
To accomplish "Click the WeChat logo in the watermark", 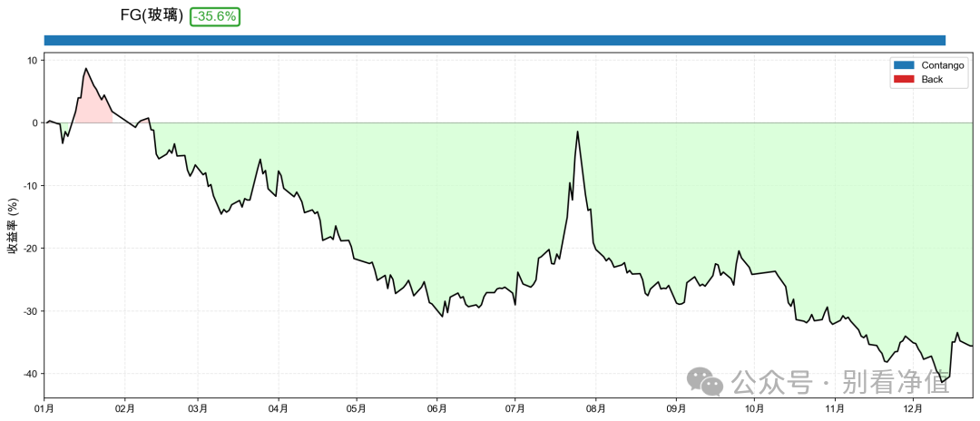I will tap(705, 382).
